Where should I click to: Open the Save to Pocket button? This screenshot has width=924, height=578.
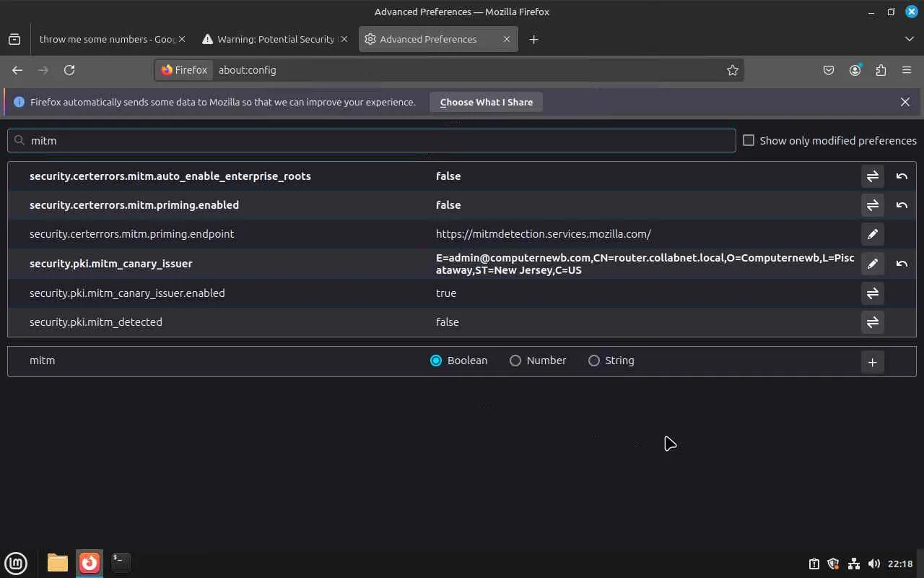tap(829, 70)
